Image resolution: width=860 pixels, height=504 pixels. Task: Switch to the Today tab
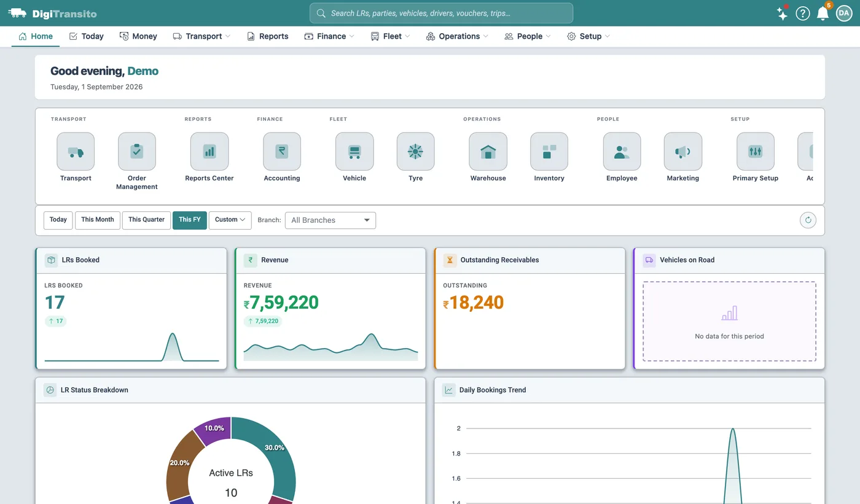point(86,36)
